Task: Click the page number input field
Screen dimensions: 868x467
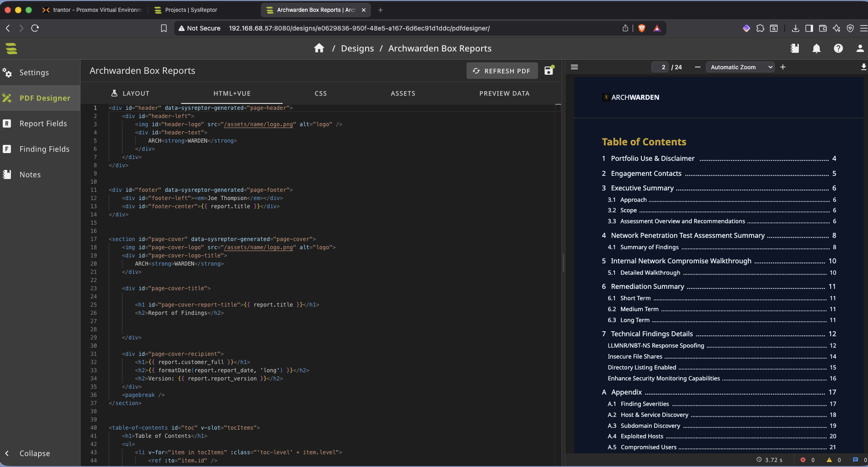Action: click(660, 67)
